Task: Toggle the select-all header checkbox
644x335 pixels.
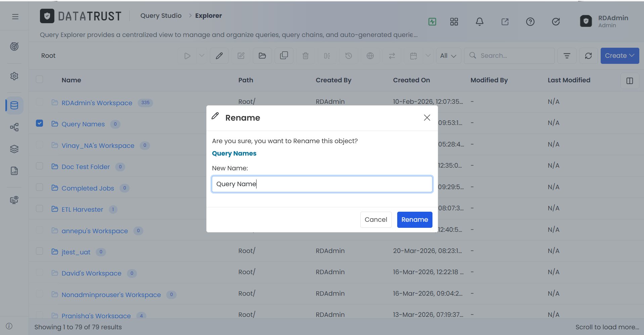Action: click(40, 79)
